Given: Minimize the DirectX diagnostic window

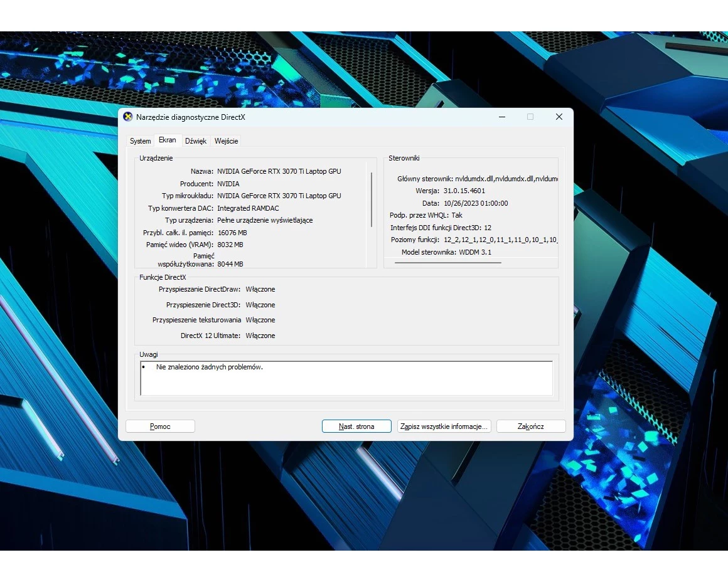Looking at the screenshot, I should tap(502, 117).
